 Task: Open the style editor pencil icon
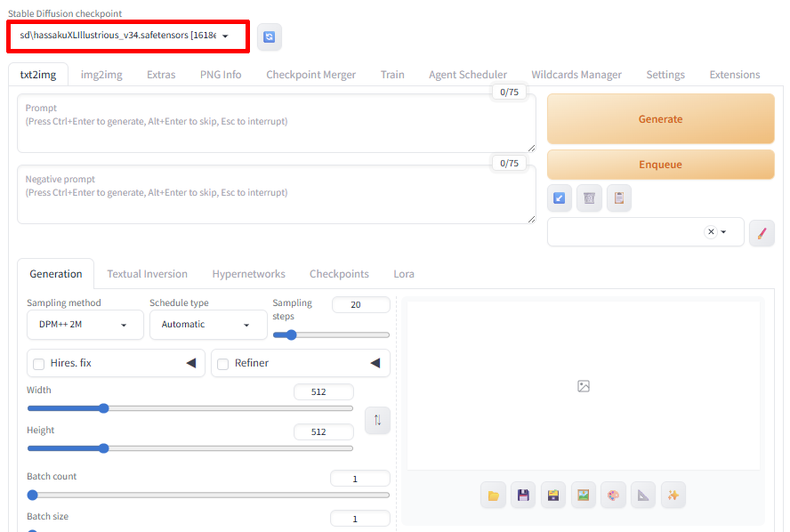762,233
